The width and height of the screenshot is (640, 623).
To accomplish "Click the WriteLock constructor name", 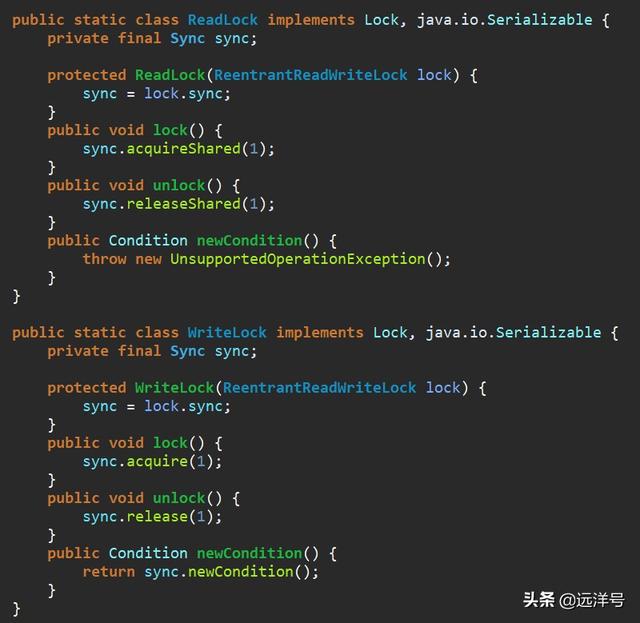I will (x=175, y=387).
